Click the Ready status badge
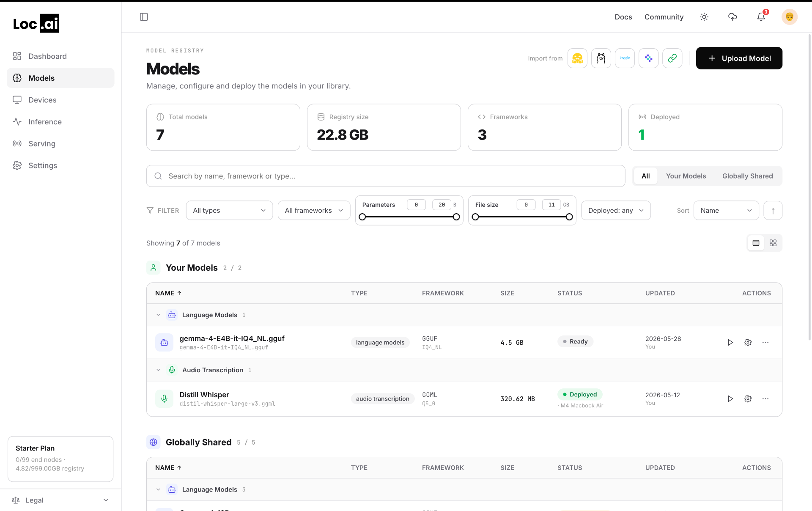This screenshot has width=812, height=511. [x=575, y=341]
